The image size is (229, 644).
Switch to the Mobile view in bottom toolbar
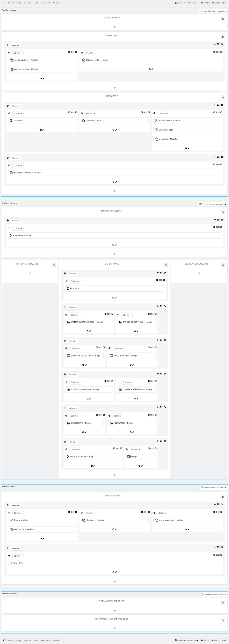point(56,640)
